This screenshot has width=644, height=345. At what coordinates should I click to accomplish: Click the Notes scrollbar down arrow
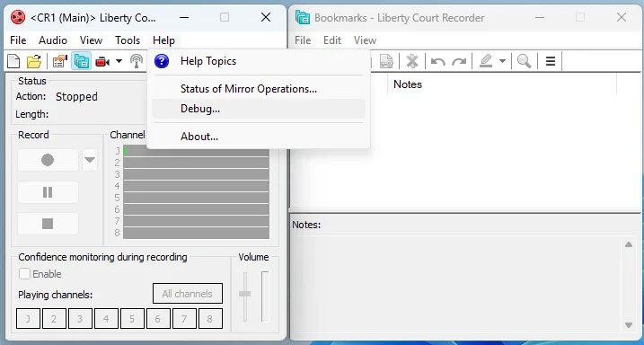[629, 325]
